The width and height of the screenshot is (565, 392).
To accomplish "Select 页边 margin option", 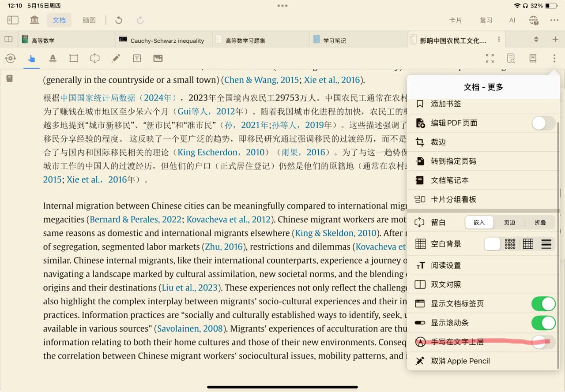I will pos(510,223).
